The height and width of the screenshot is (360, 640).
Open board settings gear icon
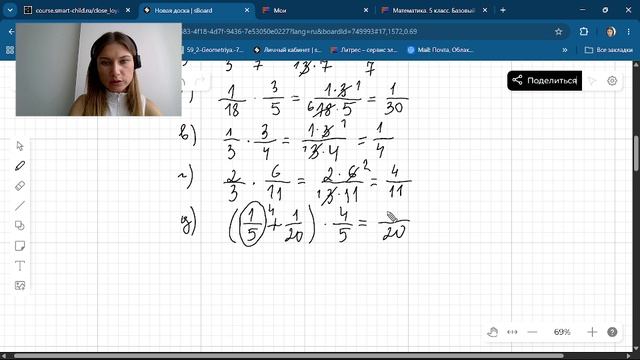tap(612, 81)
